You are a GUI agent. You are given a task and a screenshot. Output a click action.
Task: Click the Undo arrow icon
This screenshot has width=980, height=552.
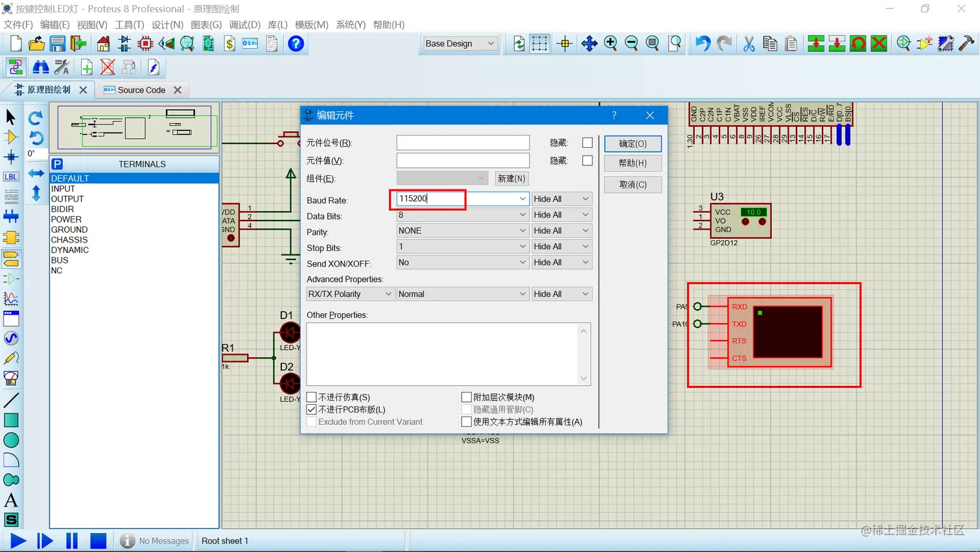click(703, 43)
